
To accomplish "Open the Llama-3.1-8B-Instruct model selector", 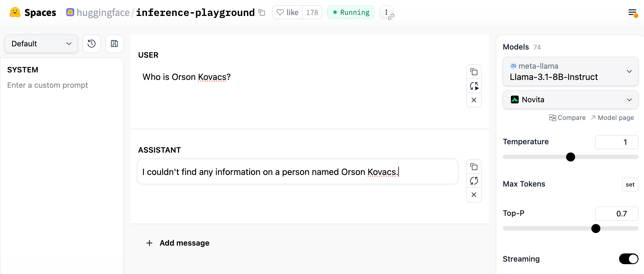I will [570, 72].
